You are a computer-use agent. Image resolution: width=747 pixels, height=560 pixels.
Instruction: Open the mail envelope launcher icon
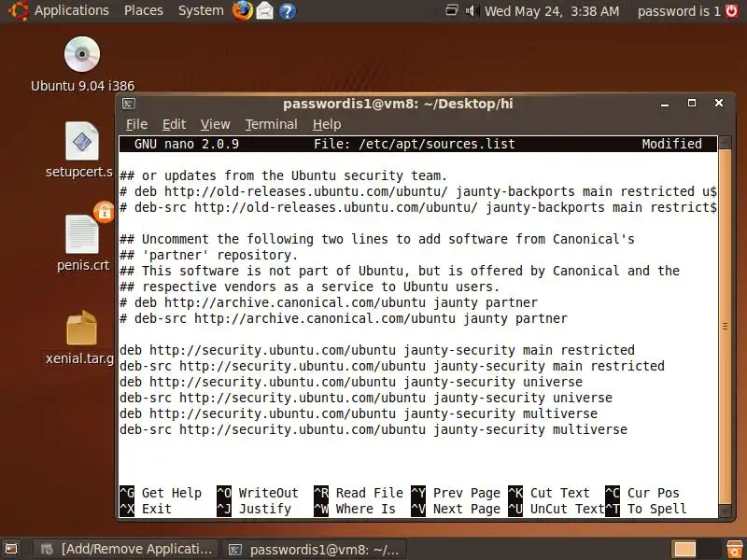coord(265,11)
